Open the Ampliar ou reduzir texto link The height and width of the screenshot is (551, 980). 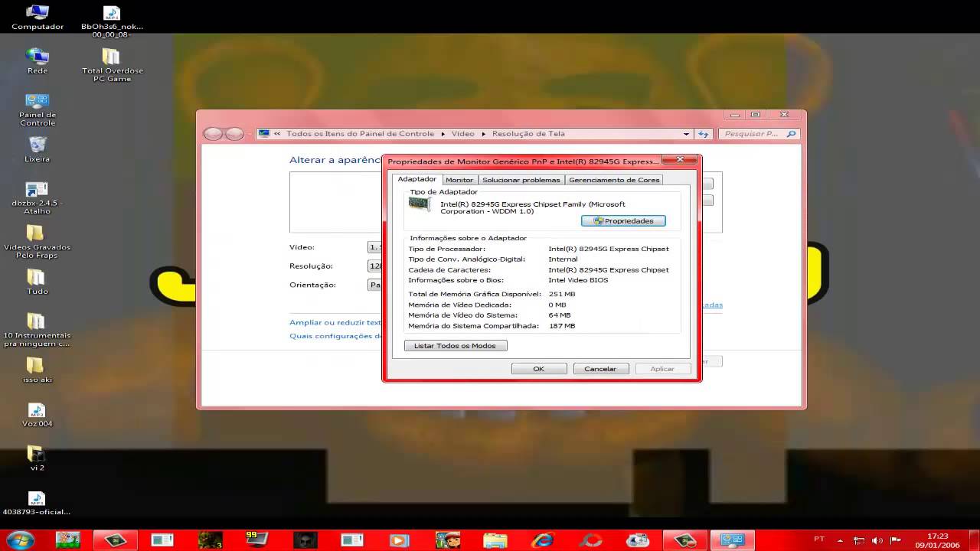(335, 323)
